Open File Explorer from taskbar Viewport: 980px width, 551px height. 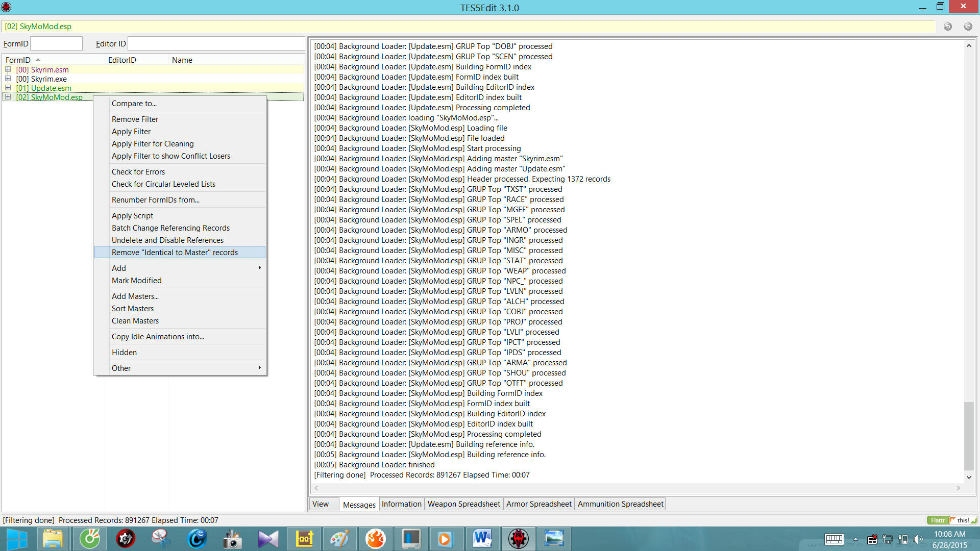click(x=53, y=539)
